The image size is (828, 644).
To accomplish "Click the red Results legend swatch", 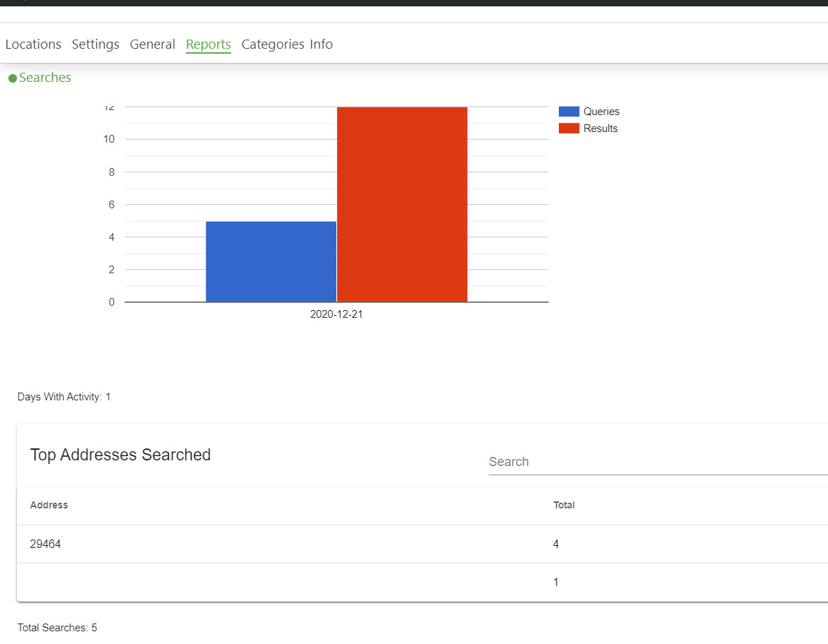I will [569, 129].
